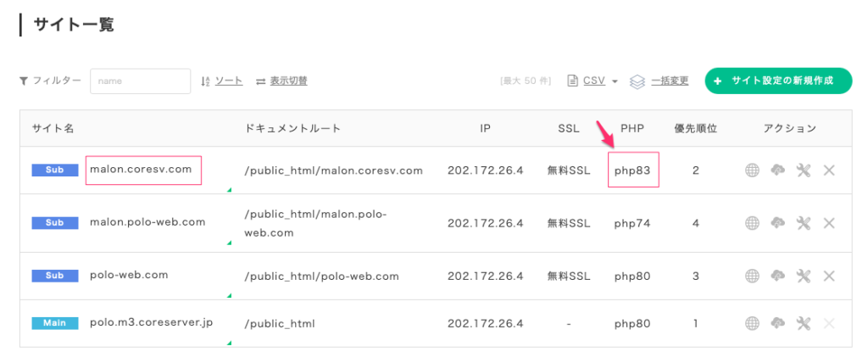The height and width of the screenshot is (363, 868).
Task: Click globe icon for malon.coresv.com
Action: pyautogui.click(x=751, y=170)
